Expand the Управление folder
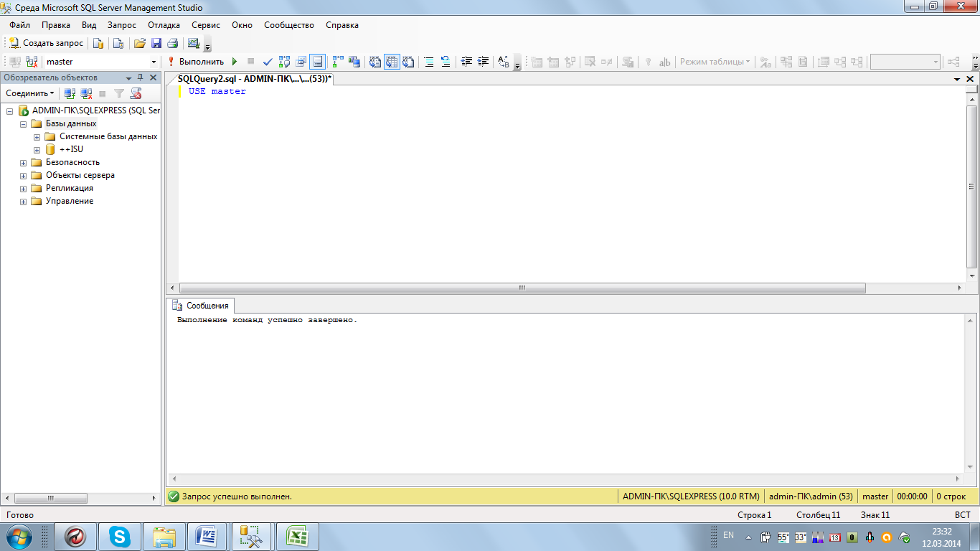 (x=24, y=202)
